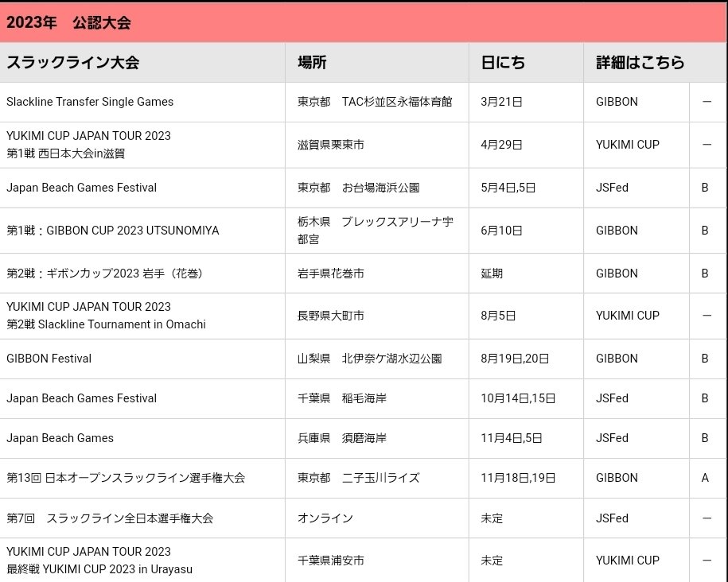This screenshot has width=728, height=582.
Task: Click grade B in GIBBON Festival row
Action: point(705,359)
